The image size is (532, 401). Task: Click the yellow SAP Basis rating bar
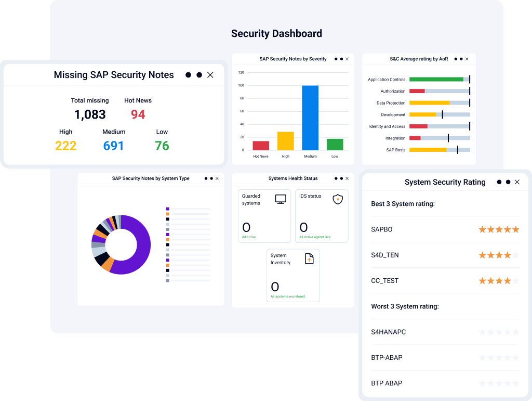point(428,150)
